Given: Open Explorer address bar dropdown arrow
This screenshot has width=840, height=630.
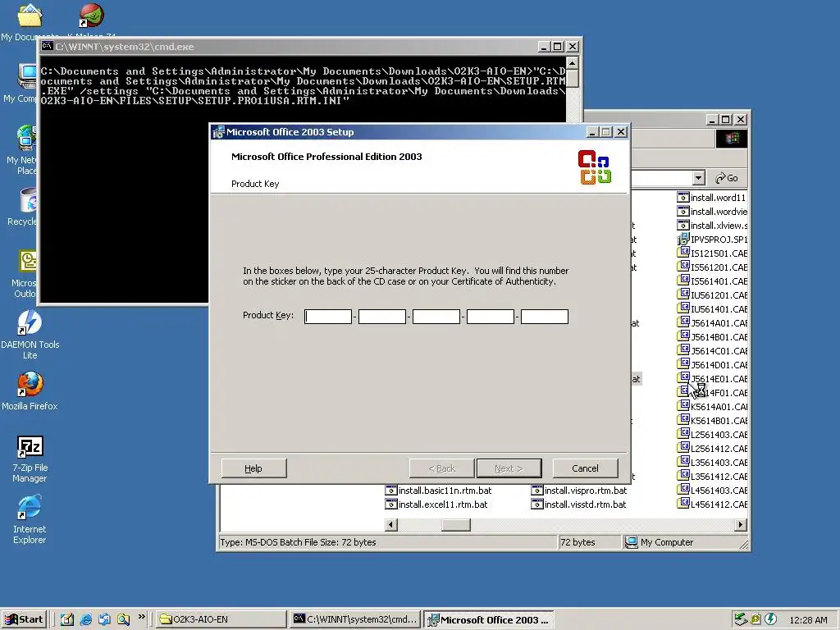Looking at the screenshot, I should tap(698, 178).
